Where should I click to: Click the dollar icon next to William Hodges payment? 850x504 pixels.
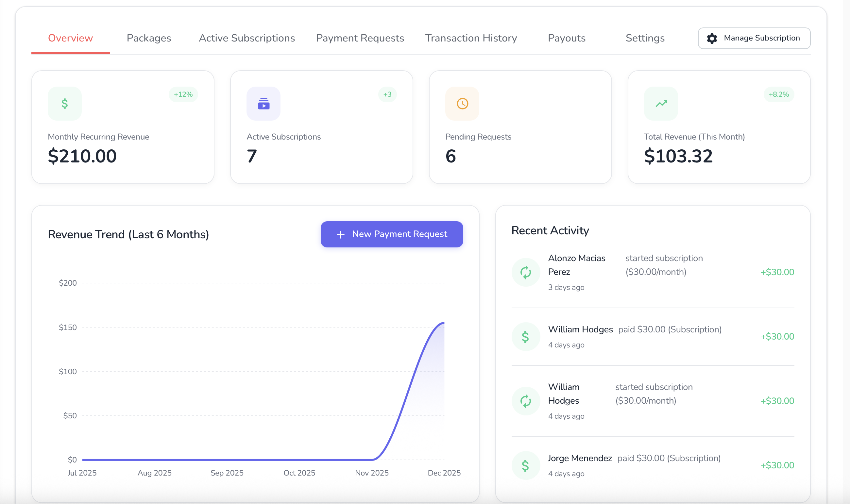coord(525,336)
